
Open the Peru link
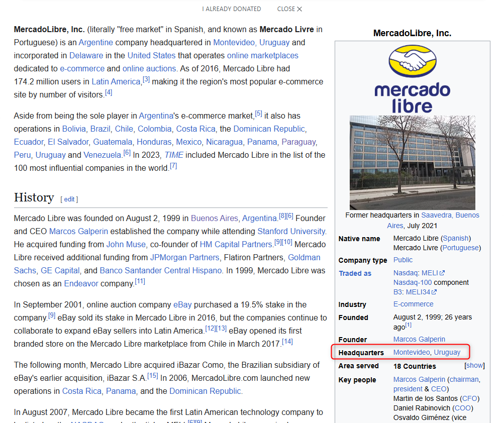pos(22,155)
